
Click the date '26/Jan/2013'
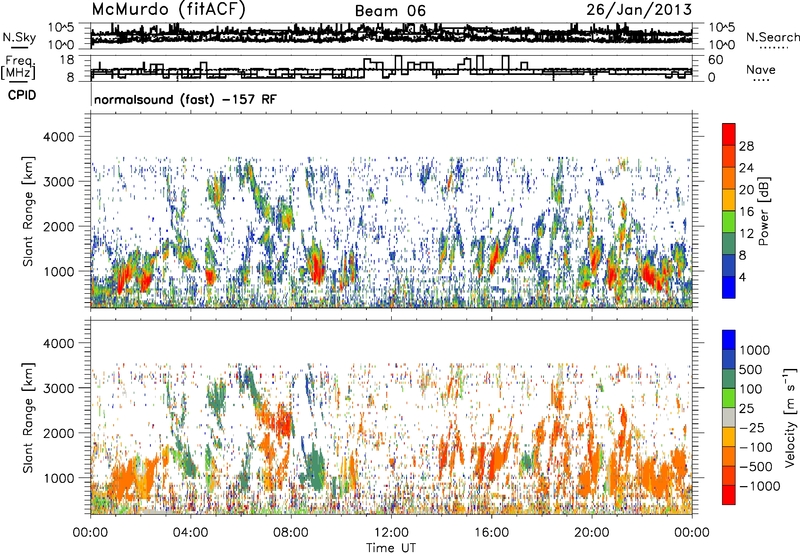click(639, 10)
